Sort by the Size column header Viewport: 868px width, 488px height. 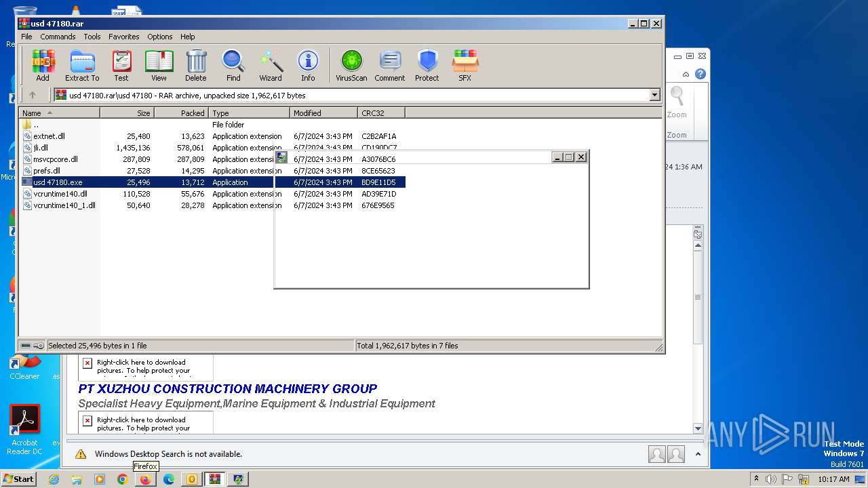(127, 113)
